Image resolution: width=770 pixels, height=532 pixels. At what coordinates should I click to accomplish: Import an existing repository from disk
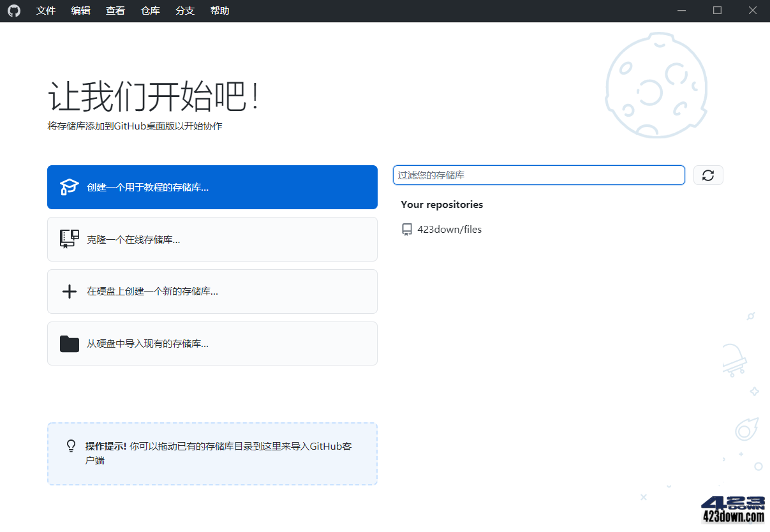[x=212, y=343]
